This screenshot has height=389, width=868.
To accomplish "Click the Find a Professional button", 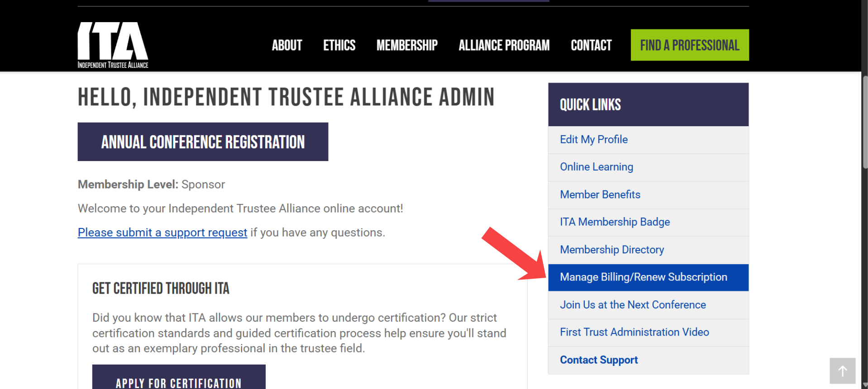I will (x=689, y=45).
